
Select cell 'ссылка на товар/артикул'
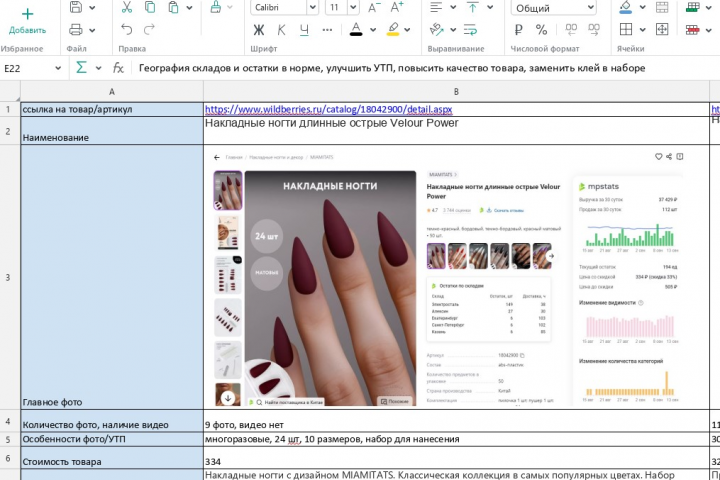point(112,109)
